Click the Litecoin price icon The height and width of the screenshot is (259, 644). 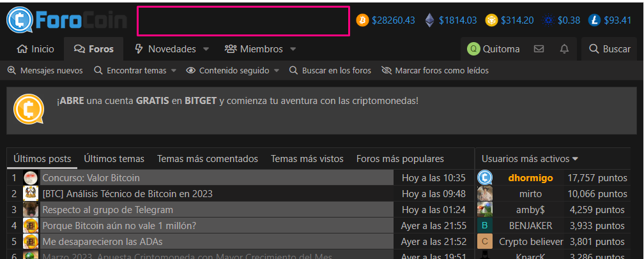click(x=594, y=20)
